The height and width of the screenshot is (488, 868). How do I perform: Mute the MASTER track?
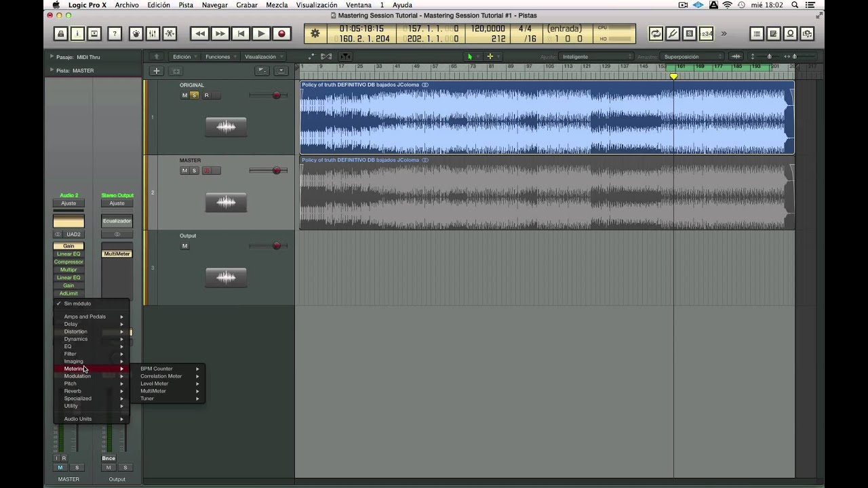(184, 171)
